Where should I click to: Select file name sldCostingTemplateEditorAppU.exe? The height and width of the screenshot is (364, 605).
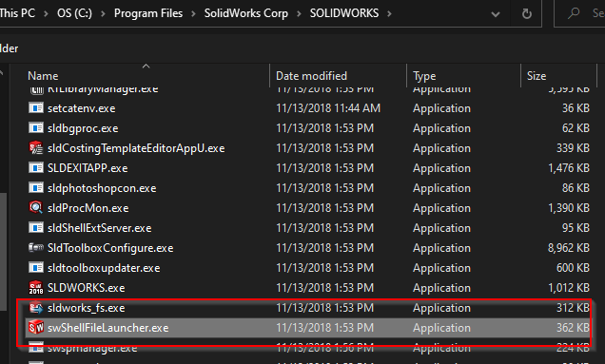[136, 148]
